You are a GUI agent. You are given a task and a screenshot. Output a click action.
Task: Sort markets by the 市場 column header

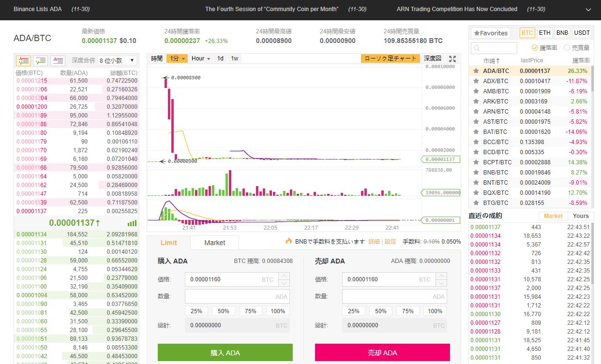(x=491, y=60)
